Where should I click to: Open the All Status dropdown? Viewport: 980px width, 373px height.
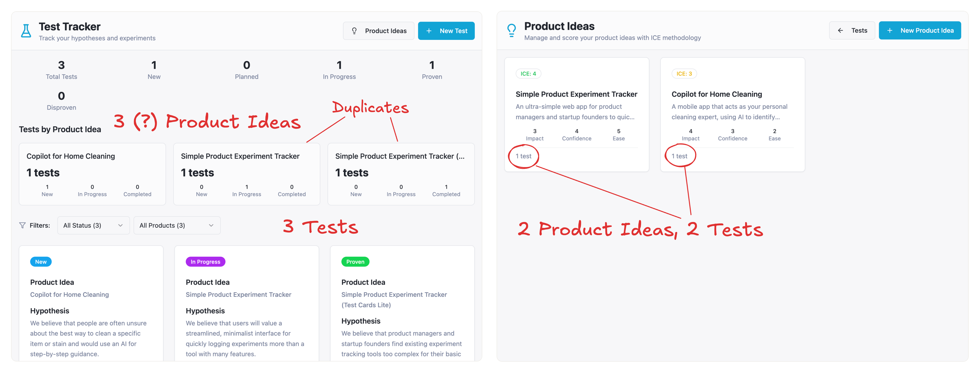[x=93, y=225]
